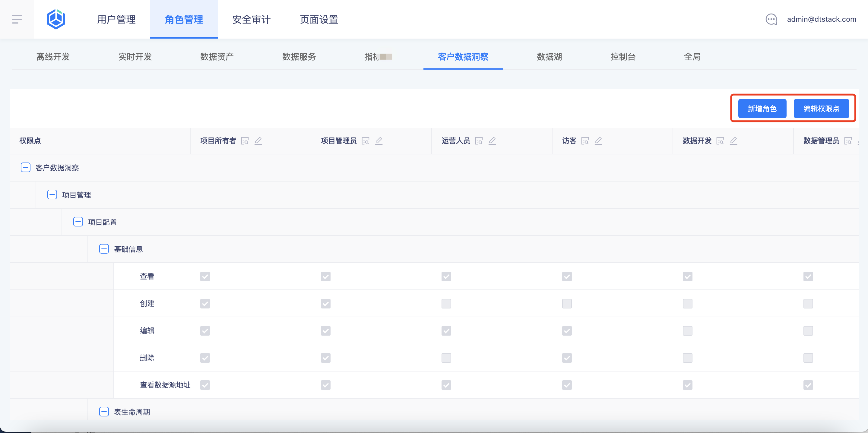The height and width of the screenshot is (433, 868).
Task: Click the 运营人员 column header text
Action: tap(456, 141)
